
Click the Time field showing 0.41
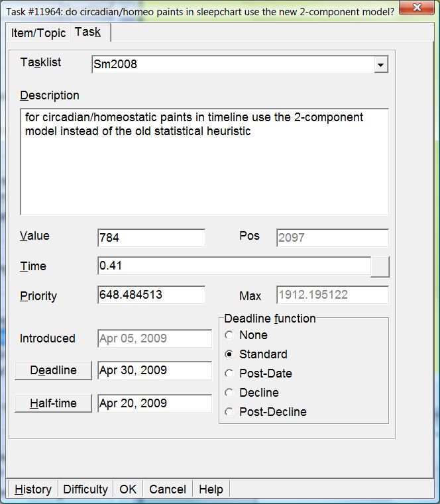pos(233,266)
